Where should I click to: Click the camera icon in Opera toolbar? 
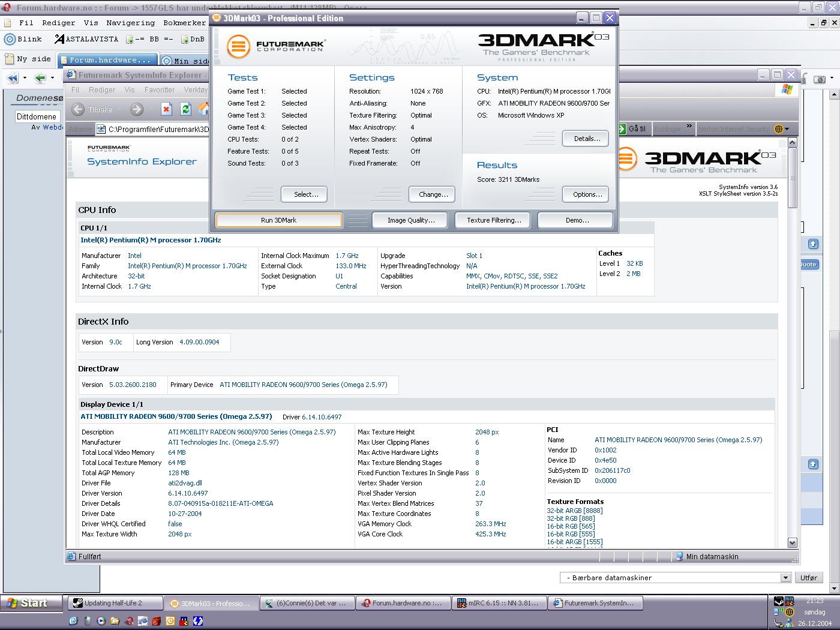tap(820, 79)
